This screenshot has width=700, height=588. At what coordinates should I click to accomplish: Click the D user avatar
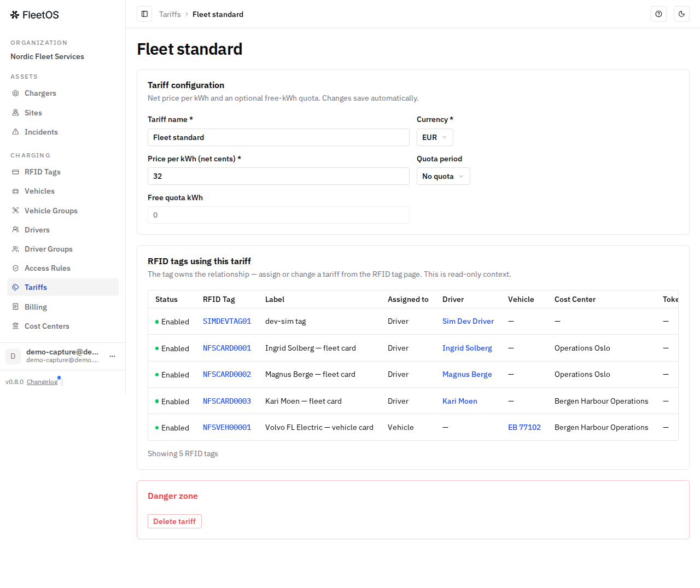(x=13, y=356)
